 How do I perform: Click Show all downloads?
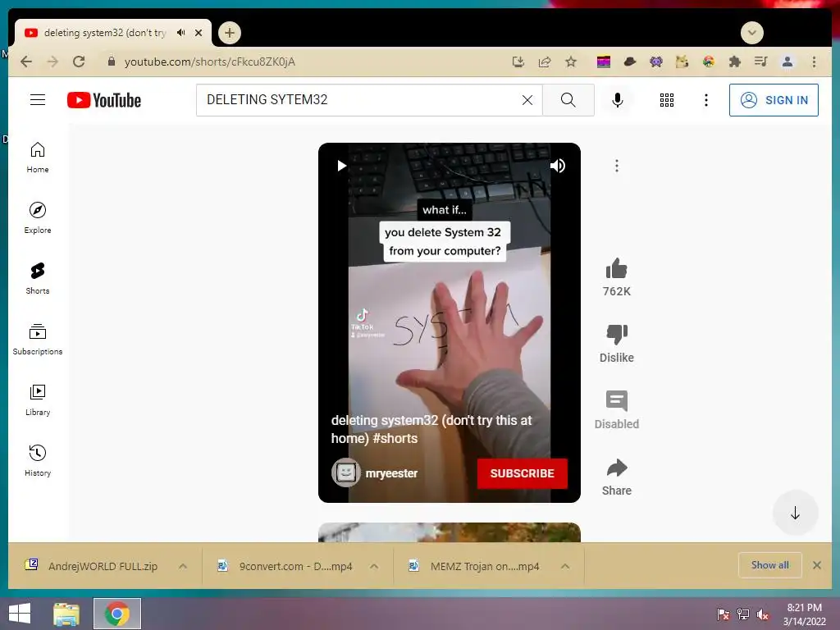click(769, 565)
